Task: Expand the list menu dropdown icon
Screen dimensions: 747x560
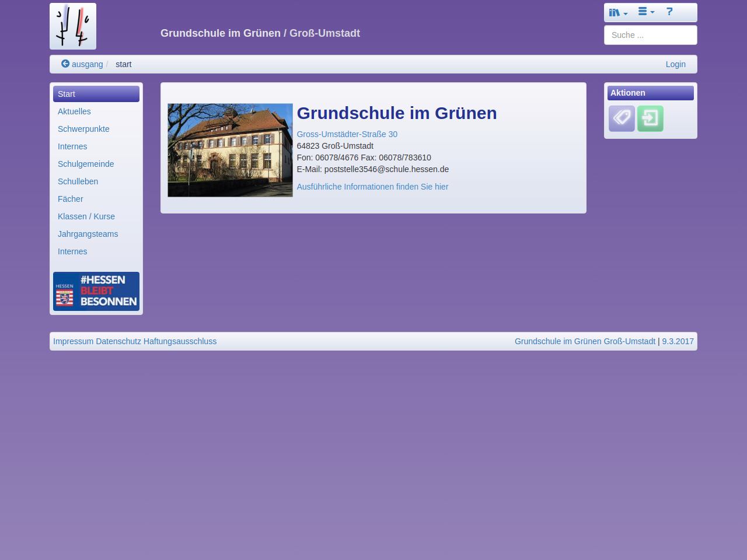Action: (646, 12)
